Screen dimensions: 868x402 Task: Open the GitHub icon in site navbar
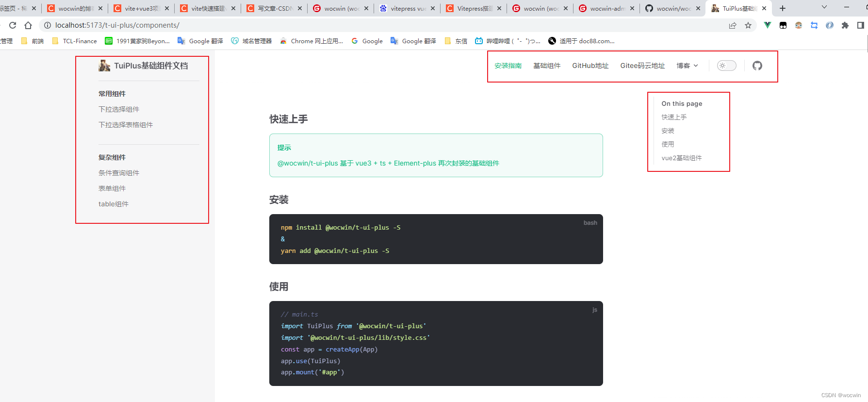[757, 66]
